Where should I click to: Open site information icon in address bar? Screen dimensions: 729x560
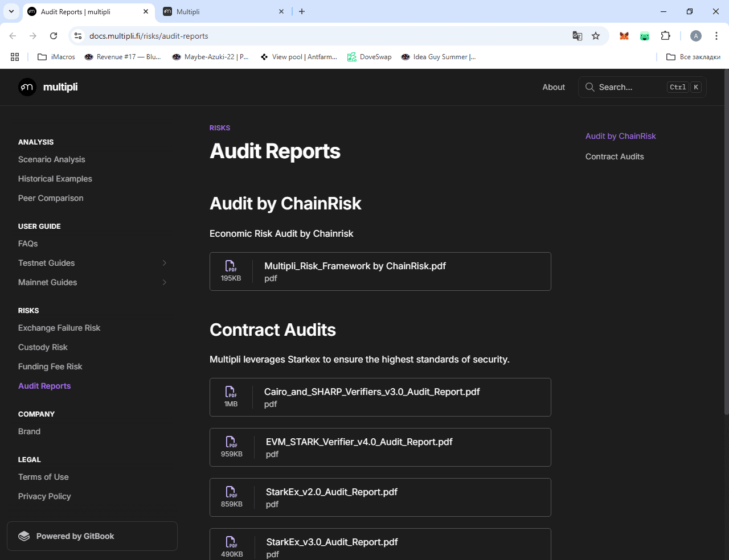(78, 36)
